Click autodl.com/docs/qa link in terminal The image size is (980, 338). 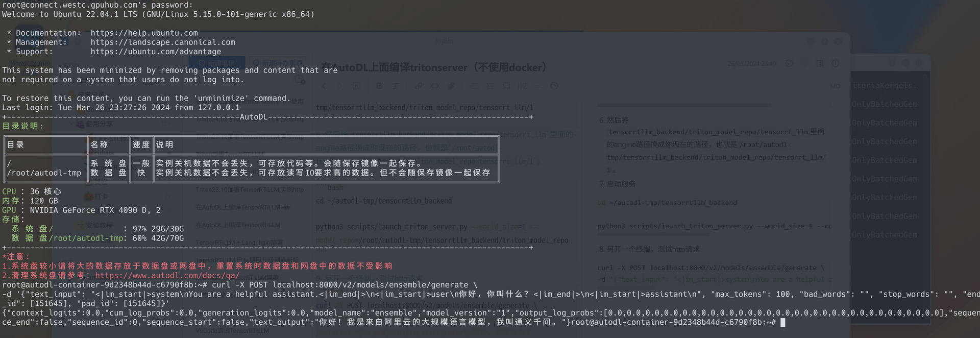coord(167,275)
